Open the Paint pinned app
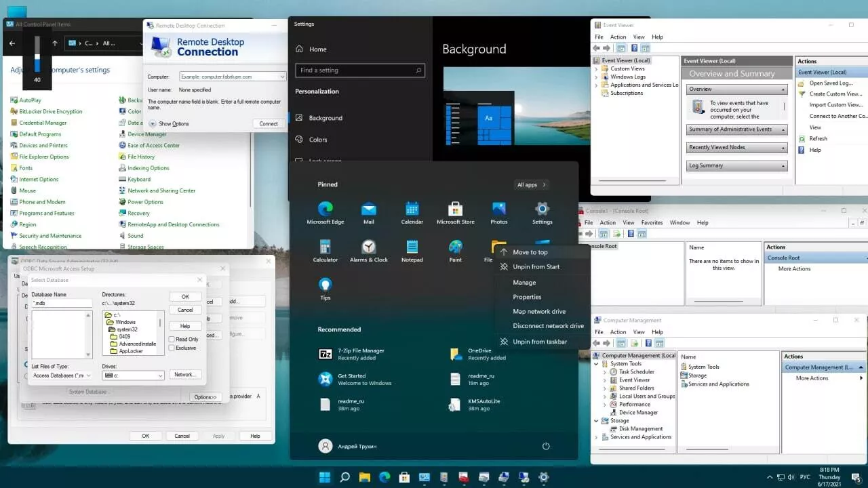This screenshot has height=488, width=868. [x=456, y=251]
